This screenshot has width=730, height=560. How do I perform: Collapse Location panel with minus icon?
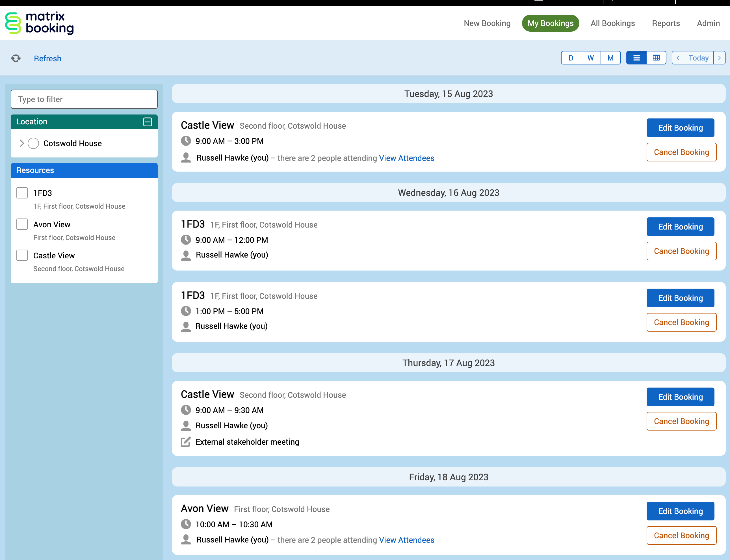pyautogui.click(x=147, y=122)
